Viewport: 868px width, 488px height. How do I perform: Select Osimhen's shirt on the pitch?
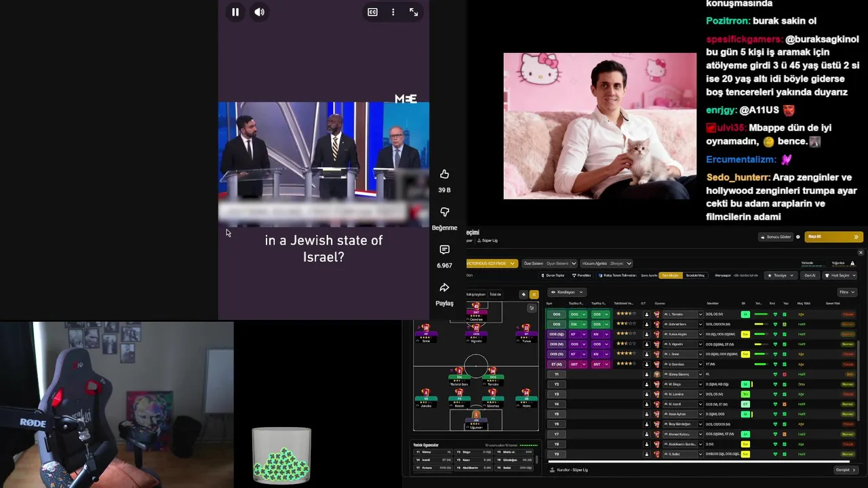[476, 308]
